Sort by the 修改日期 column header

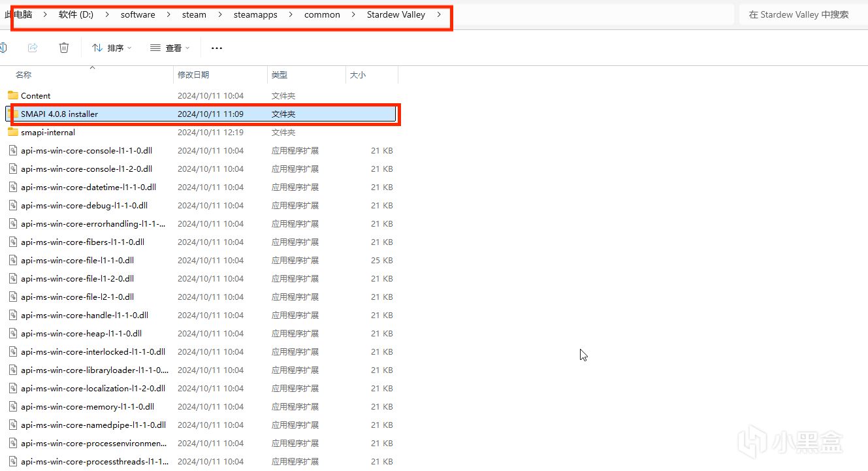pyautogui.click(x=193, y=75)
